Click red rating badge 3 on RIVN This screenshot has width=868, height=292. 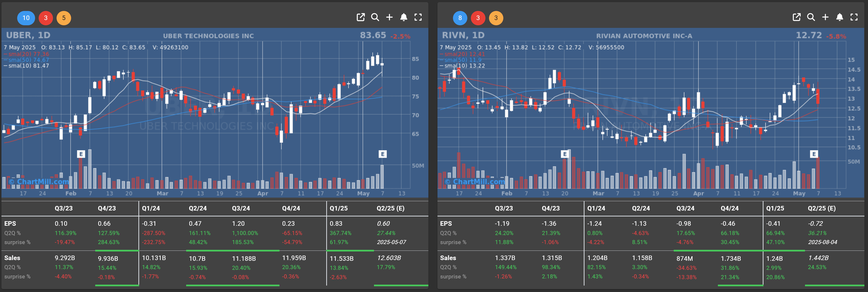(x=478, y=18)
